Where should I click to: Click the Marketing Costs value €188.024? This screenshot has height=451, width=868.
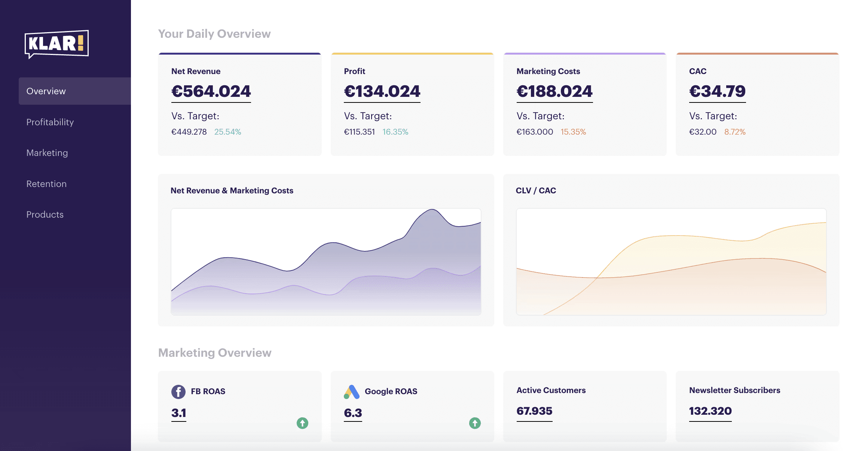pyautogui.click(x=554, y=92)
